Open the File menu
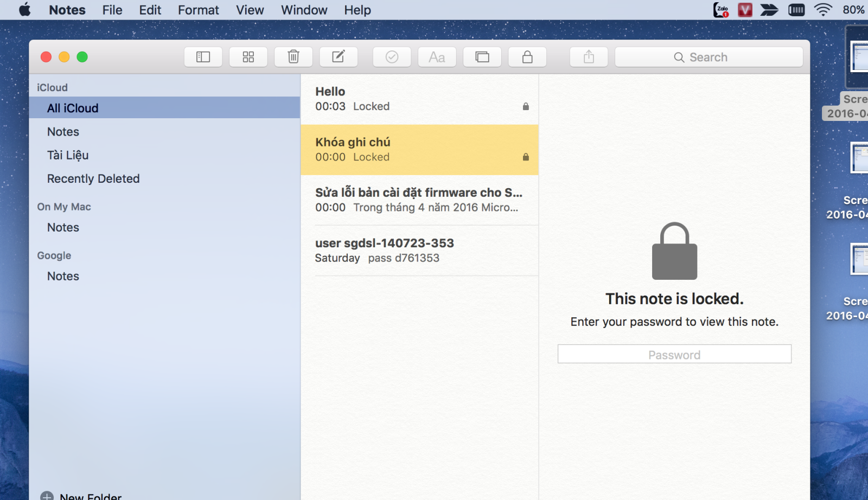 112,10
